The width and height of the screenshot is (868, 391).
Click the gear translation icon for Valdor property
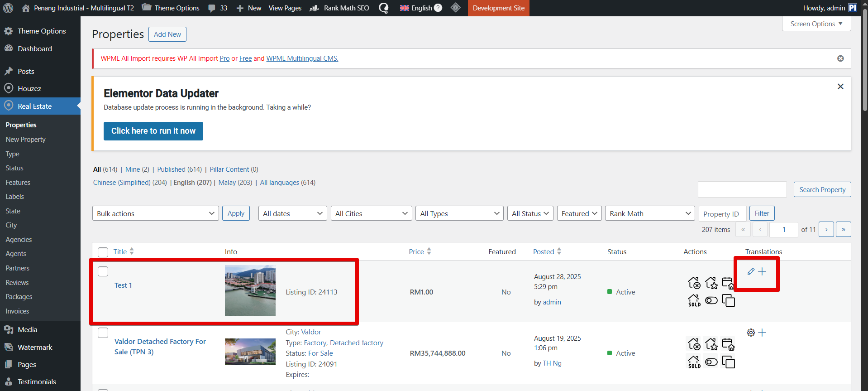[x=751, y=333]
